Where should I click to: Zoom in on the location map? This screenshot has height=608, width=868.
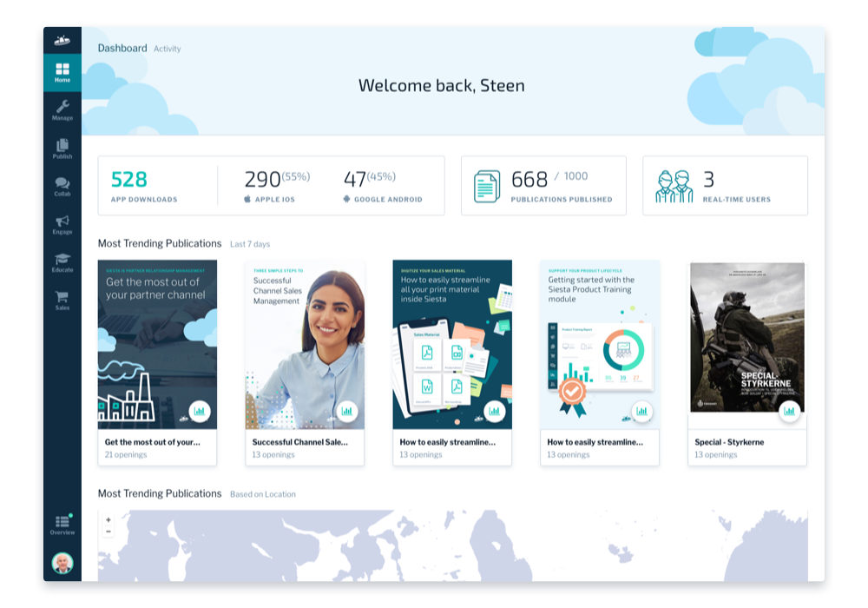pyautogui.click(x=108, y=519)
